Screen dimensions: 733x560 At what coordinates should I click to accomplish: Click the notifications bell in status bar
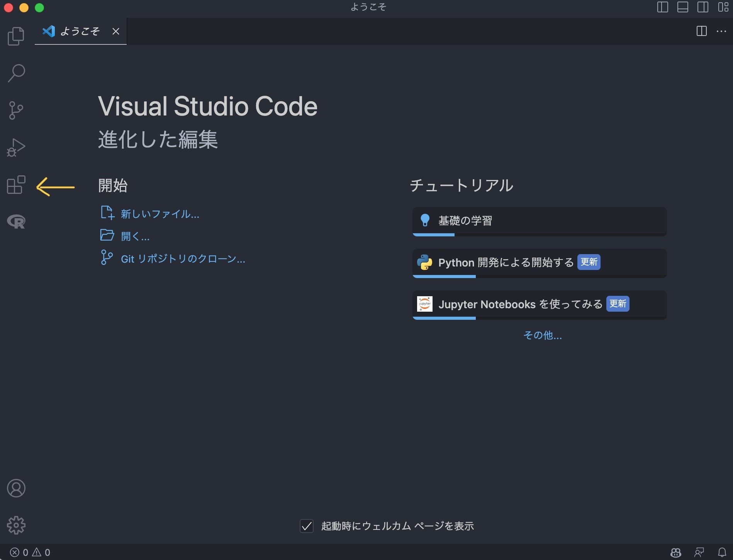722,552
